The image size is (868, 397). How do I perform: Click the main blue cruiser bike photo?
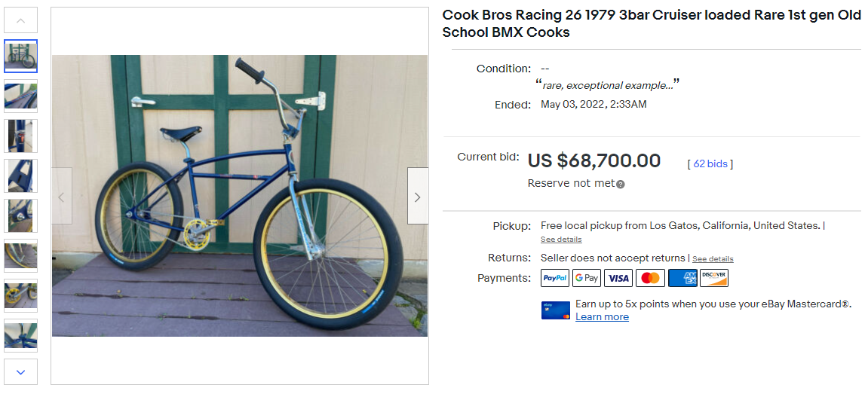coord(239,196)
